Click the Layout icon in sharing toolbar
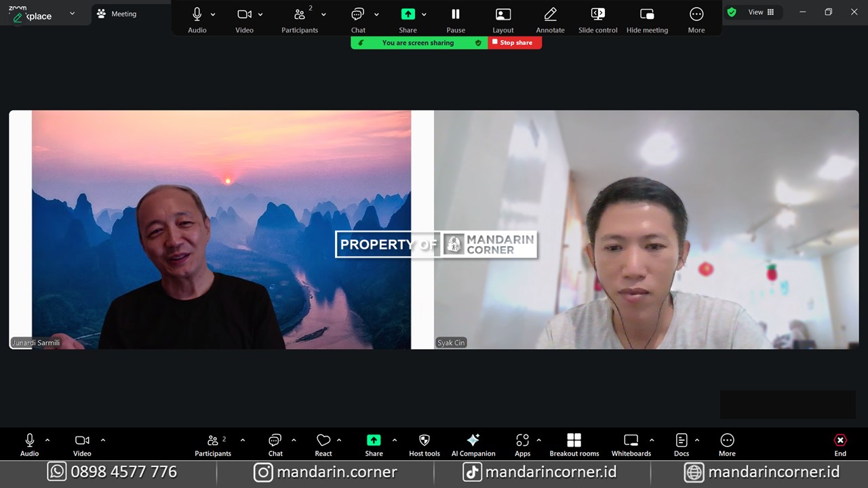Viewport: 868px width, 488px height. point(503,15)
